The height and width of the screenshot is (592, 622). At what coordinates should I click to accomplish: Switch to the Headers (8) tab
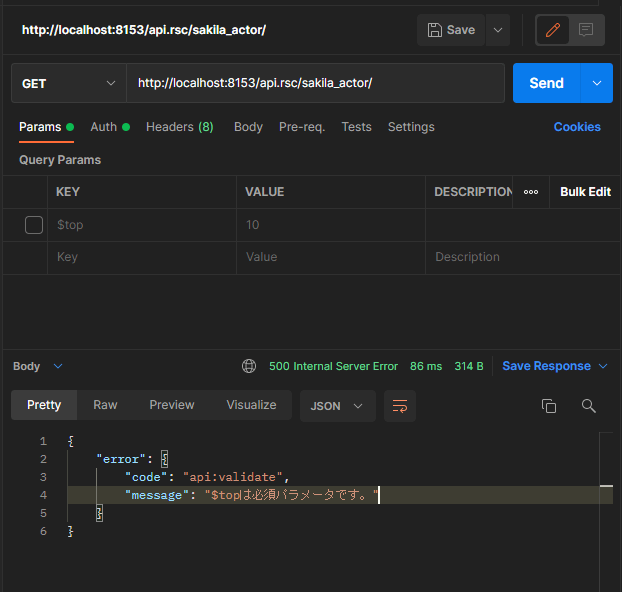click(179, 127)
